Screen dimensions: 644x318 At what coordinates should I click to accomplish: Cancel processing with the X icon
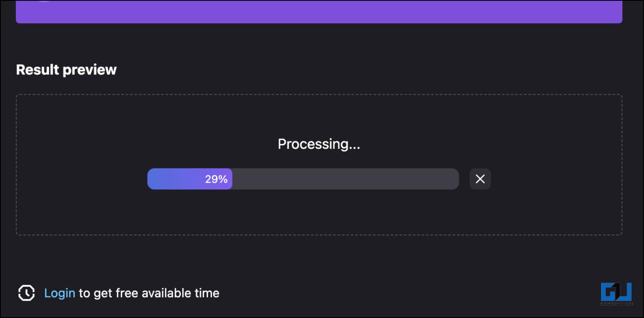click(480, 179)
